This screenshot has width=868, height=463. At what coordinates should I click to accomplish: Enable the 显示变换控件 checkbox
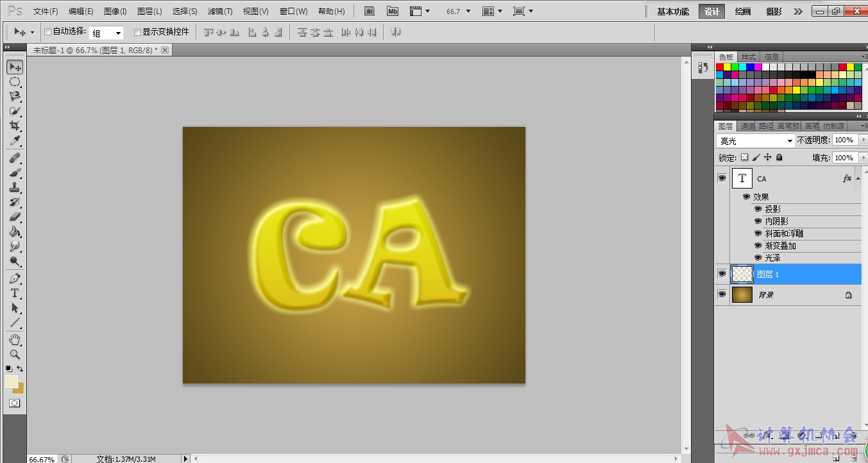point(137,32)
